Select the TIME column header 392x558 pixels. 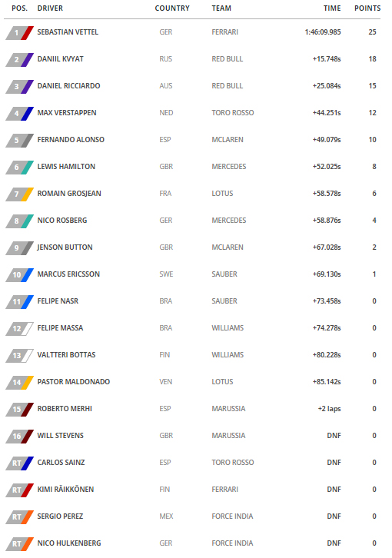point(332,8)
